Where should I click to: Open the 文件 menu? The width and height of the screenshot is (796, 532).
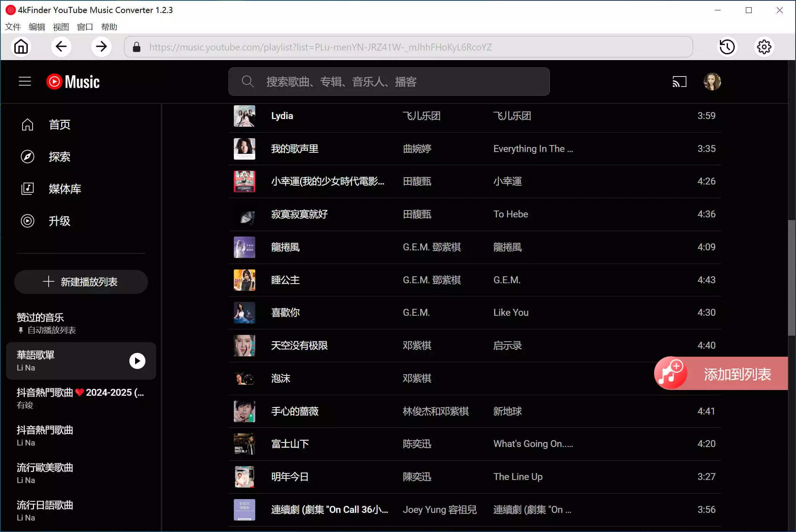(x=13, y=27)
